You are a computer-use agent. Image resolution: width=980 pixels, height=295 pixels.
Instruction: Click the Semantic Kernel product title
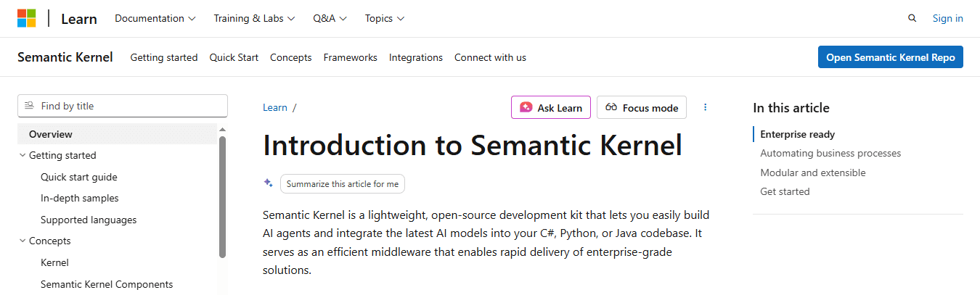(x=65, y=57)
